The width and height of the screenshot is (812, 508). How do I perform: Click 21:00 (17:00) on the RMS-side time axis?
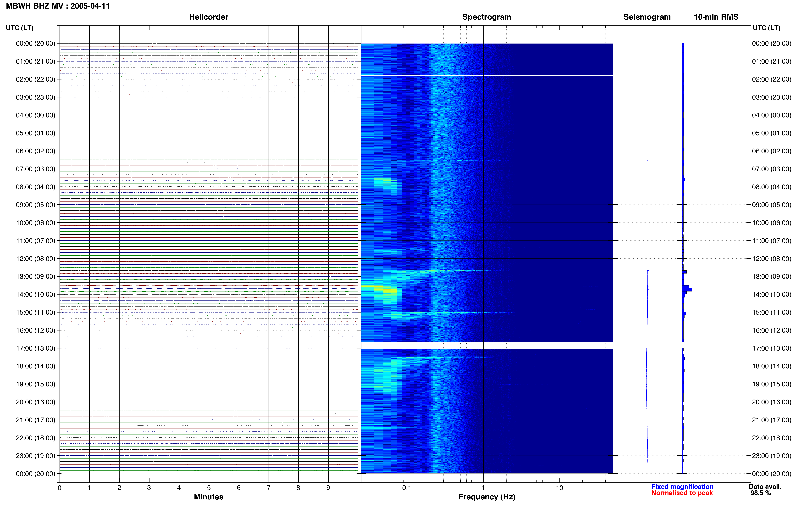[x=772, y=420]
